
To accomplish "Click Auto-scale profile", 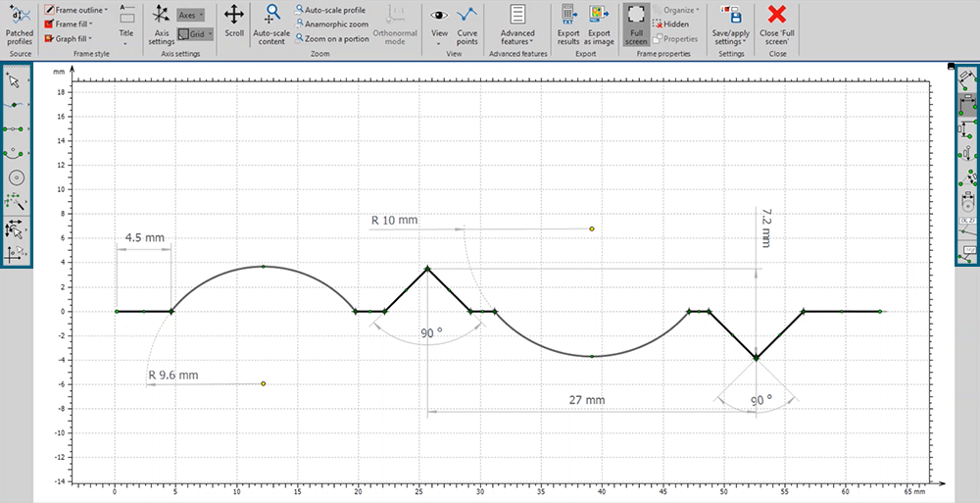I will [330, 10].
